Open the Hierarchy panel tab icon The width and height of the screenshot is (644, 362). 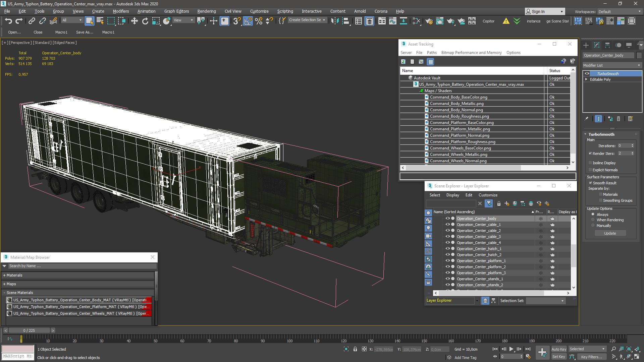(x=607, y=45)
